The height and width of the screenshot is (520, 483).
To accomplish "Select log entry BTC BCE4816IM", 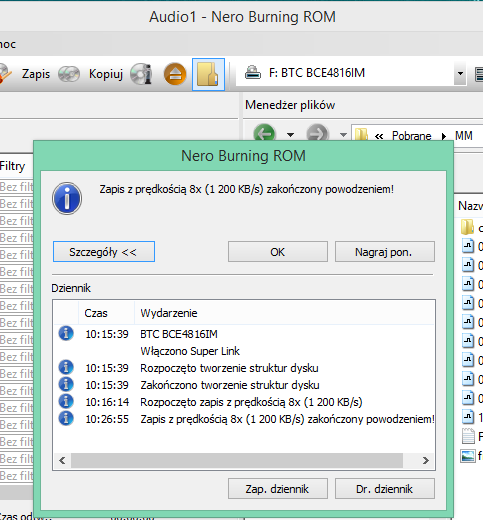I will [x=245, y=334].
